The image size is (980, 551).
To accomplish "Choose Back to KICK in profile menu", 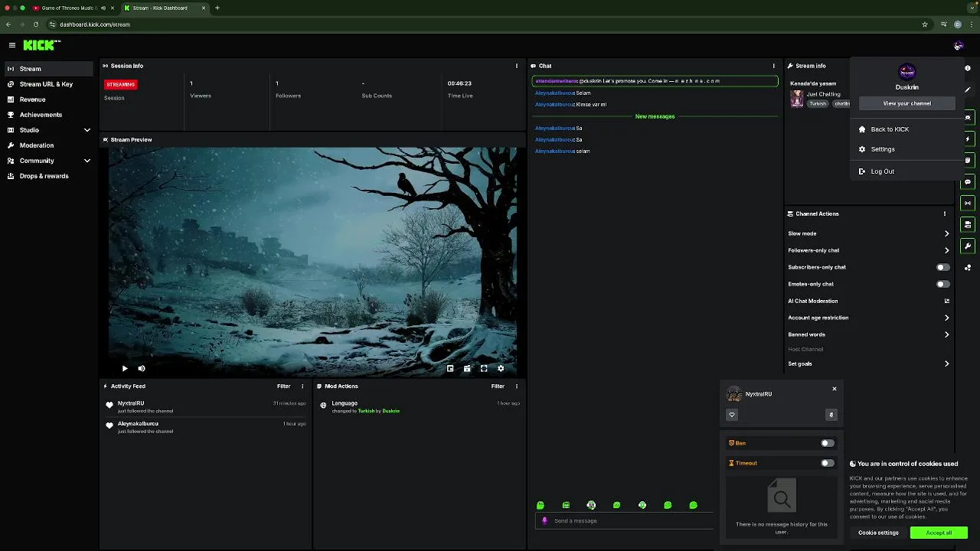I will tap(906, 129).
